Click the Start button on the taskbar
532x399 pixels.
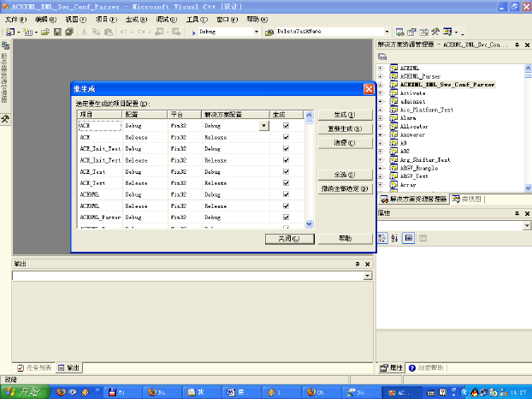coord(25,392)
